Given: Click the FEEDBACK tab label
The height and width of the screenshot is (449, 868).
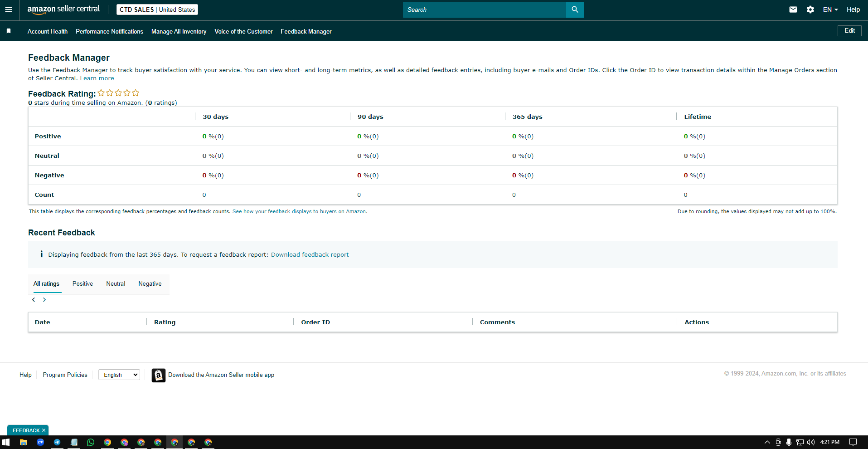Looking at the screenshot, I should click(x=26, y=430).
